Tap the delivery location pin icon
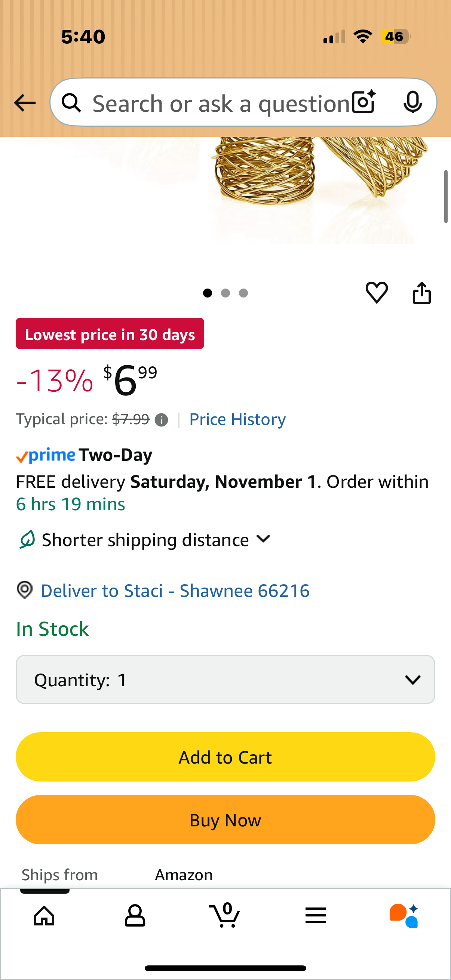 pos(25,590)
